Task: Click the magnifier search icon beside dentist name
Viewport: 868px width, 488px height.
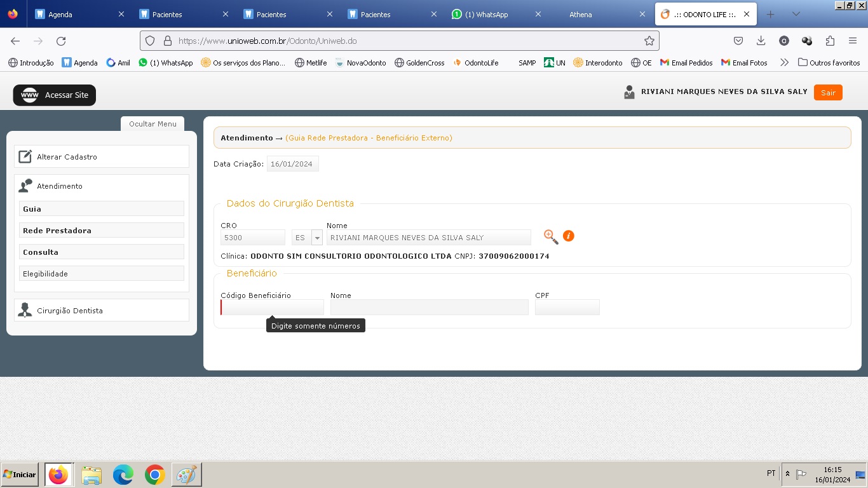Action: (550, 237)
